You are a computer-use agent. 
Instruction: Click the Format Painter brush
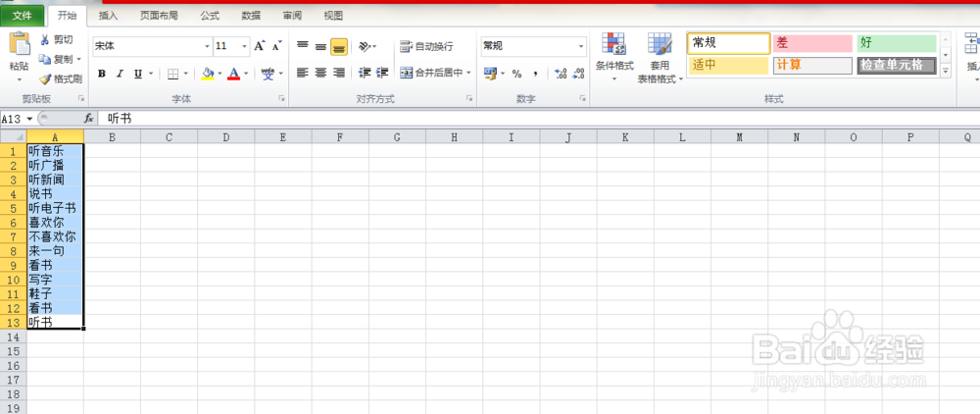[44, 78]
